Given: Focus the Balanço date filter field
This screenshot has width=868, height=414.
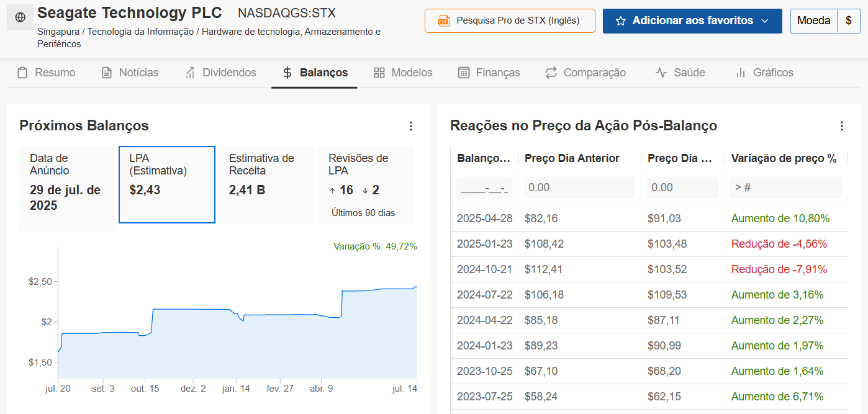Looking at the screenshot, I should tap(484, 187).
